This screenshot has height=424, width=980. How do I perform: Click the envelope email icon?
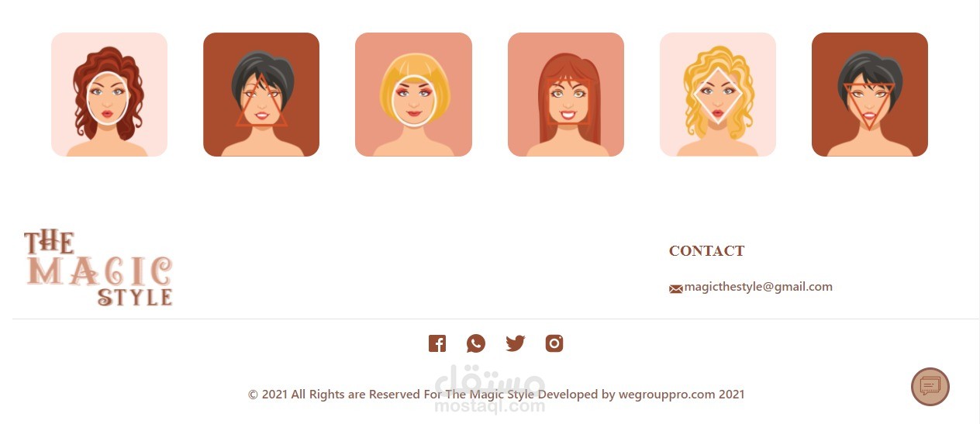pos(675,288)
